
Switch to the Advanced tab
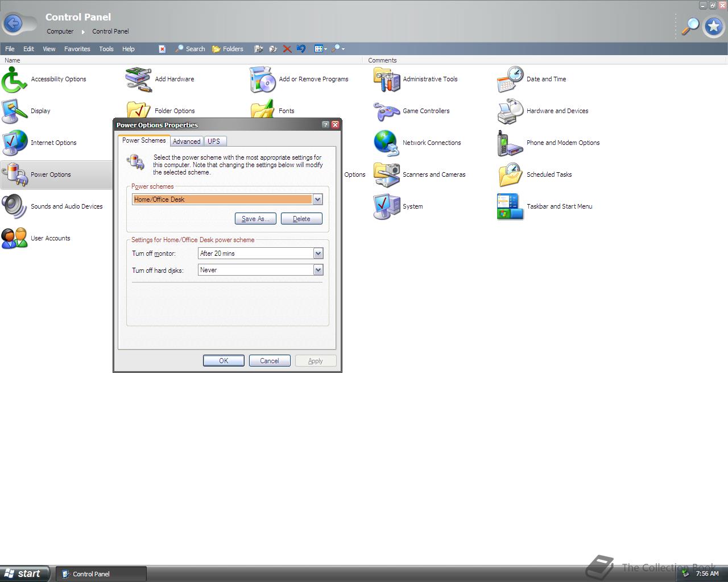[187, 142]
